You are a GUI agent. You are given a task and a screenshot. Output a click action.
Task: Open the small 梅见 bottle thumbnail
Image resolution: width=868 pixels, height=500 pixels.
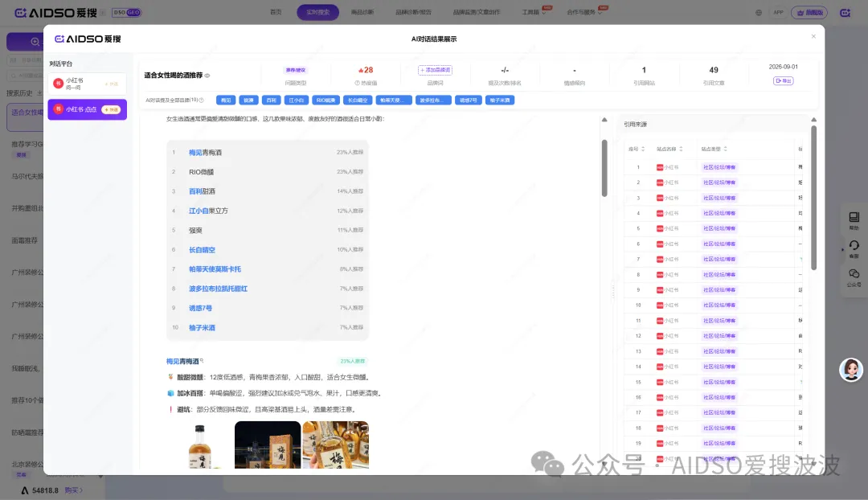tap(199, 445)
